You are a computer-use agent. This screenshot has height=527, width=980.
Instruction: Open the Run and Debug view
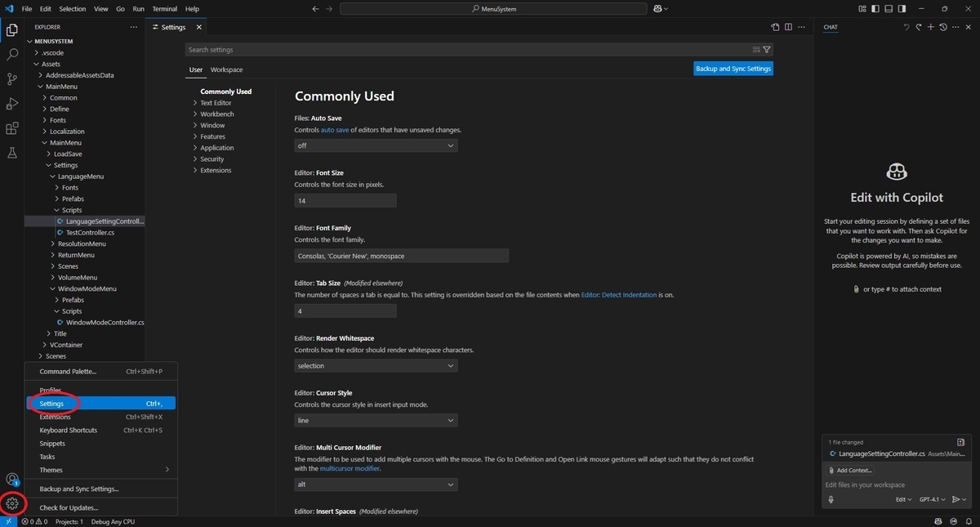click(x=12, y=104)
